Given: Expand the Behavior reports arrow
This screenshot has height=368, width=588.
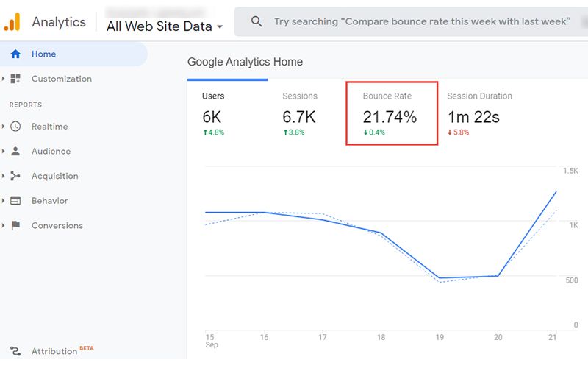Looking at the screenshot, I should [4, 201].
